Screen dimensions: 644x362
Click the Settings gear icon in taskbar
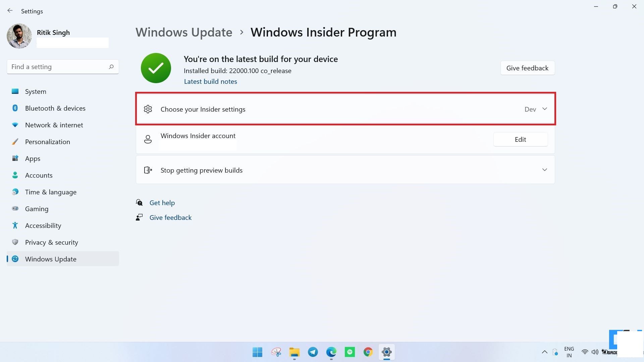click(x=386, y=352)
